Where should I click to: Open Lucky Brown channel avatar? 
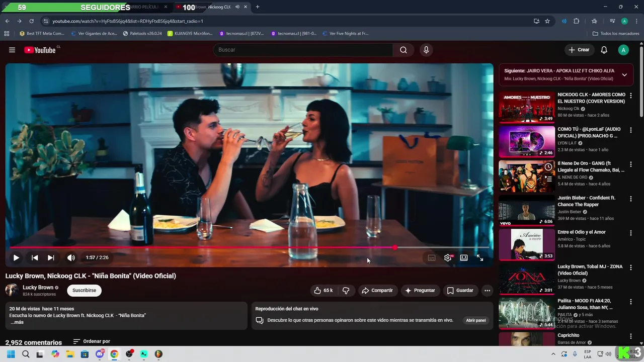click(x=12, y=290)
